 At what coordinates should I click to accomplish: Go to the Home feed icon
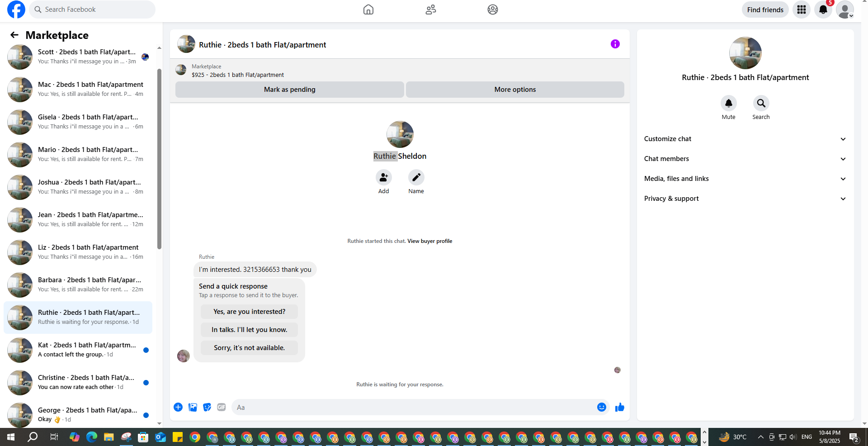(368, 9)
